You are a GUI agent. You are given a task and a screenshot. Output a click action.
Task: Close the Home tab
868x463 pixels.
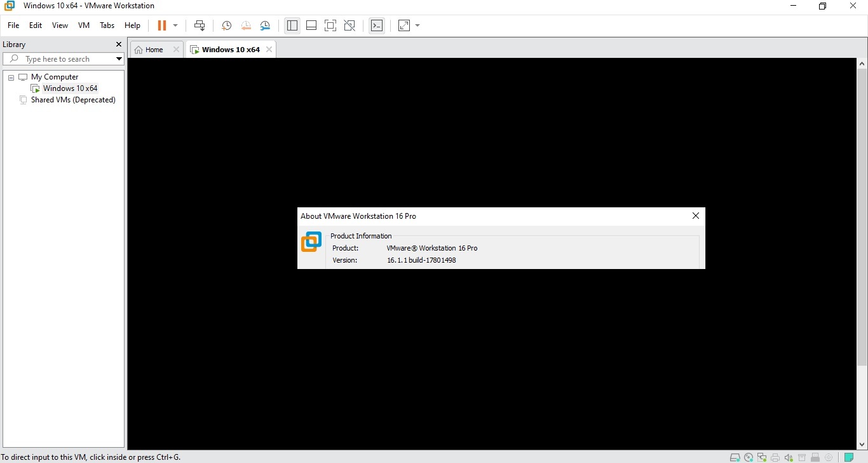[177, 50]
